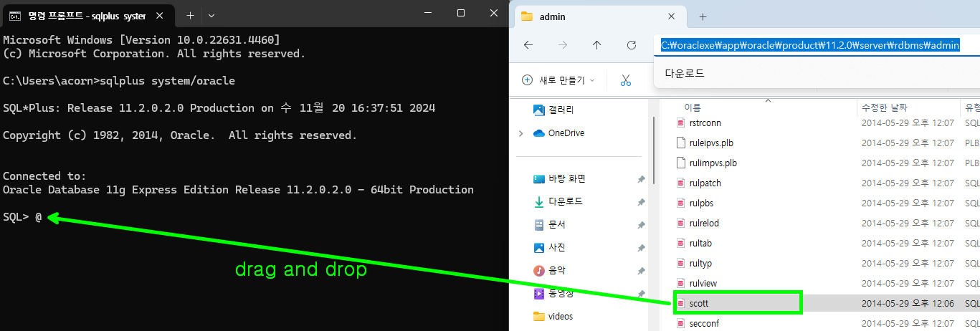Click the pin icon next to 문서
The height and width of the screenshot is (331, 980).
(641, 225)
